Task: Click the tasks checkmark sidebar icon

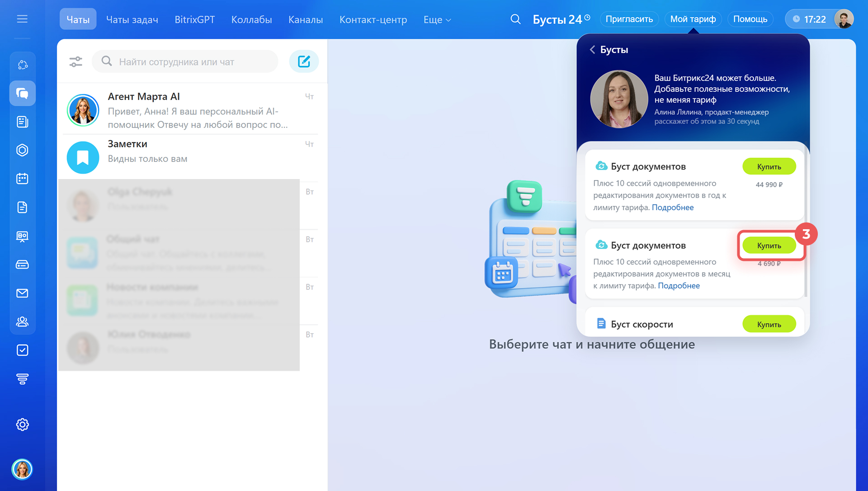Action: [x=22, y=350]
